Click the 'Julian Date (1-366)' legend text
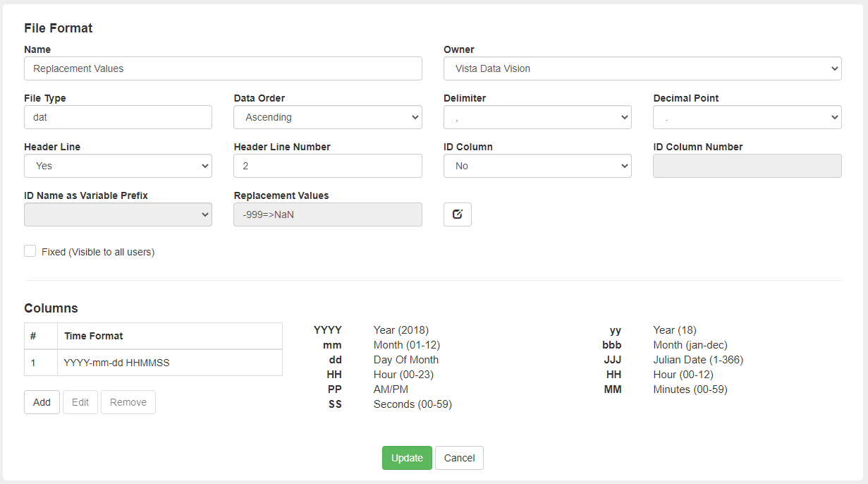The image size is (868, 484). click(698, 360)
